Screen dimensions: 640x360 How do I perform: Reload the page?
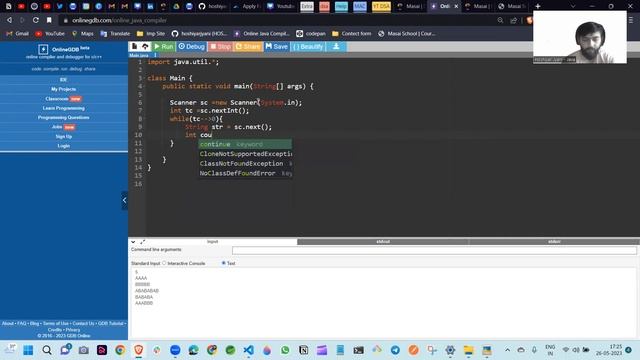pos(36,20)
